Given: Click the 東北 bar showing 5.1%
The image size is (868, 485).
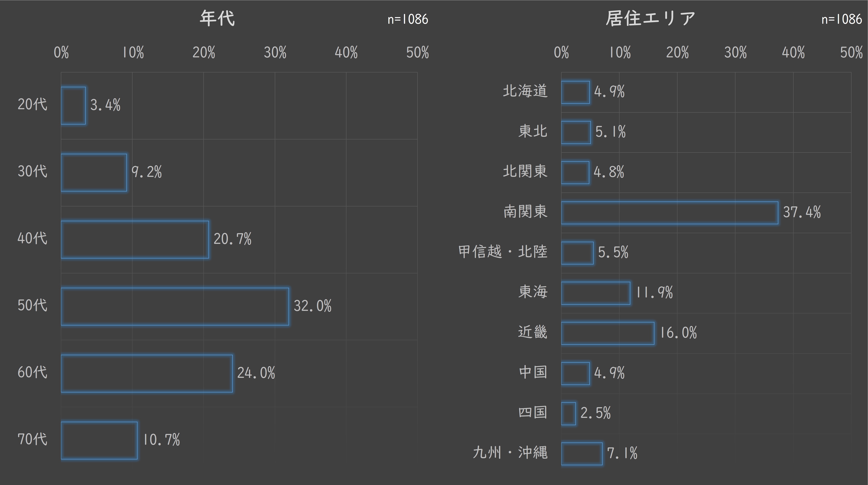Looking at the screenshot, I should pyautogui.click(x=576, y=132).
